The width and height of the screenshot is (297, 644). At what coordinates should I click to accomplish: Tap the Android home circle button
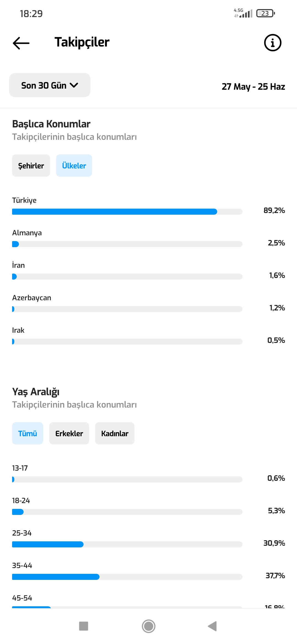pos(148,626)
